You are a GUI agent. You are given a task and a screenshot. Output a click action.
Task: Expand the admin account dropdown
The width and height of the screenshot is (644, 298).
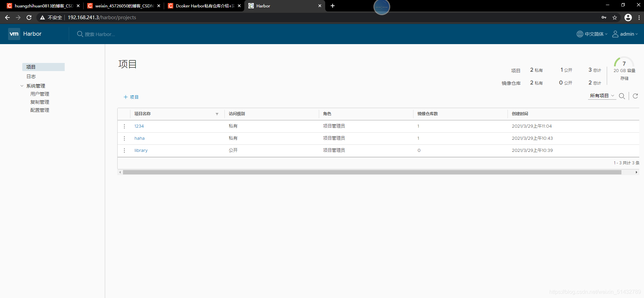point(629,34)
